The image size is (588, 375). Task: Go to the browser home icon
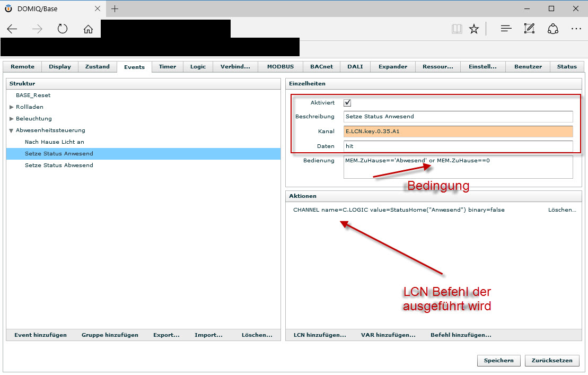pos(88,29)
